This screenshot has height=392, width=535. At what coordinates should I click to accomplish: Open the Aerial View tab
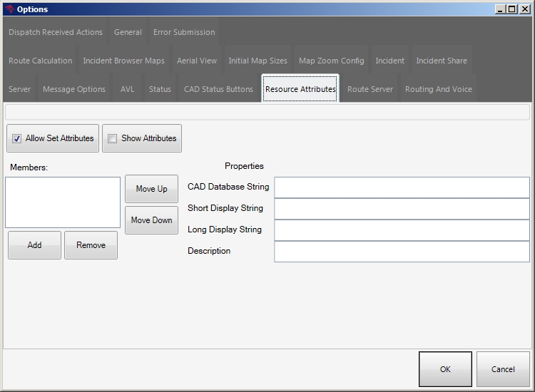coord(197,61)
